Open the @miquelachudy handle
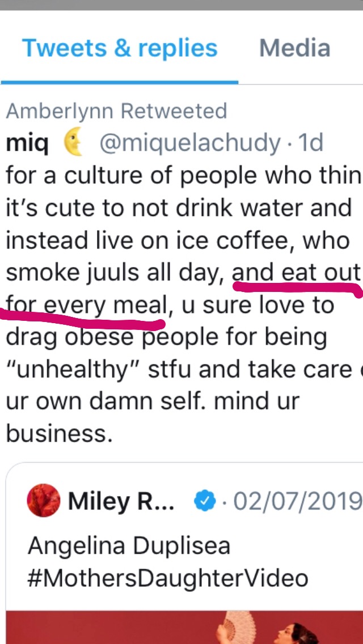 tap(190, 144)
